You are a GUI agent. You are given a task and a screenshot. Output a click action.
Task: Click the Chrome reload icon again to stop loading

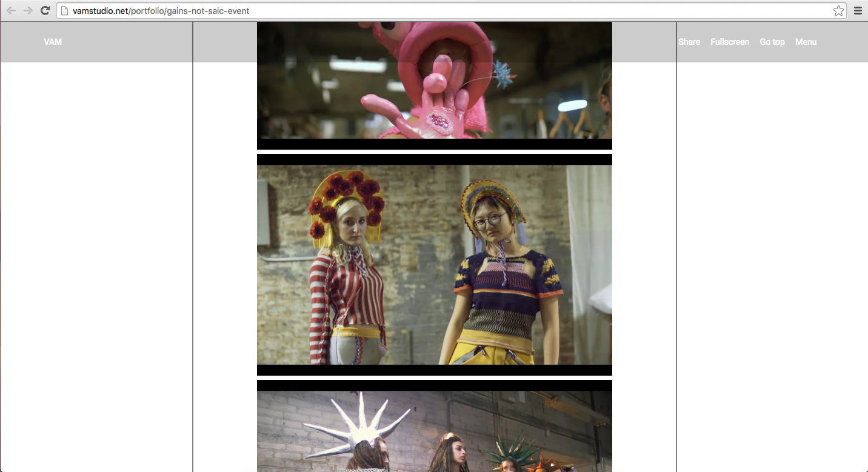tap(45, 10)
